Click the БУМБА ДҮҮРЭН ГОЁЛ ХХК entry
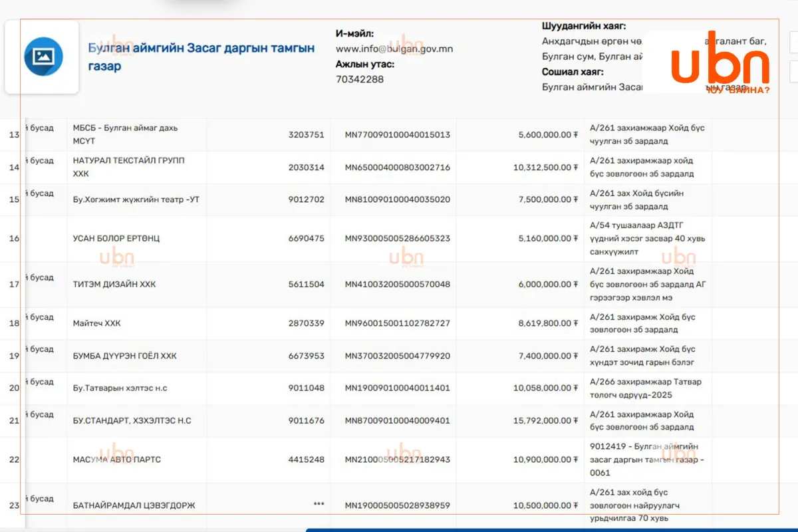The image size is (798, 532). coord(125,356)
